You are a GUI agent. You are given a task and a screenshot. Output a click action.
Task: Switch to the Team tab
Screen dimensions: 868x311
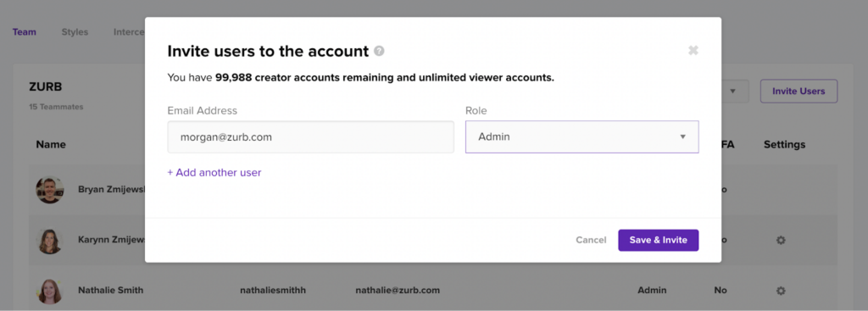pos(25,32)
